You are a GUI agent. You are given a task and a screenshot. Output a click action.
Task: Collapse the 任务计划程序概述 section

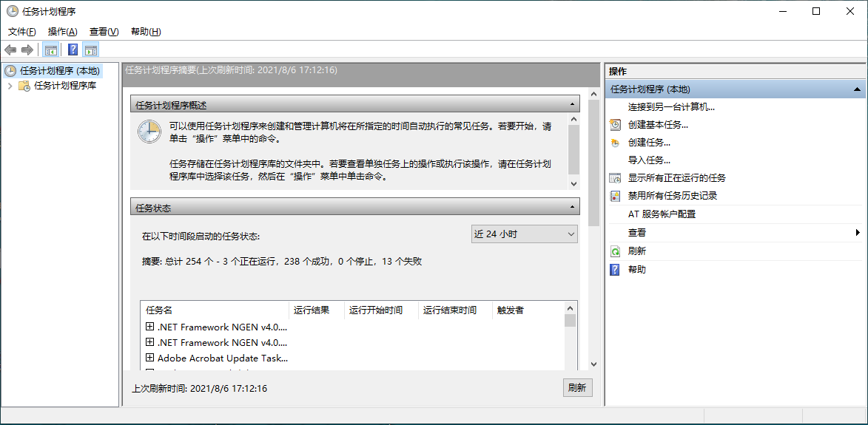pos(572,106)
